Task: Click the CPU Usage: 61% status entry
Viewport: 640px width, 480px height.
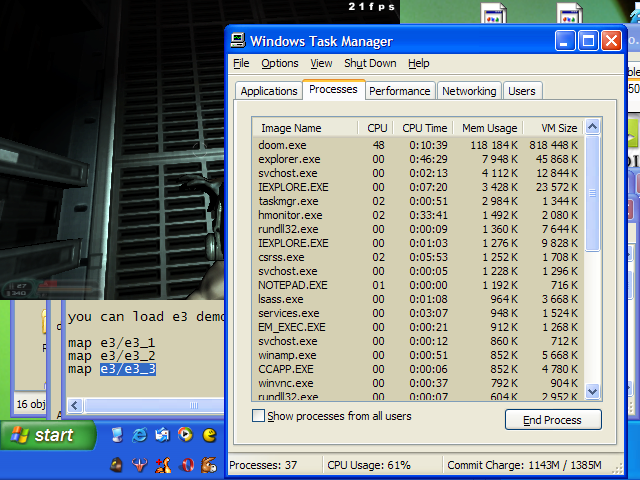Action: point(369,465)
